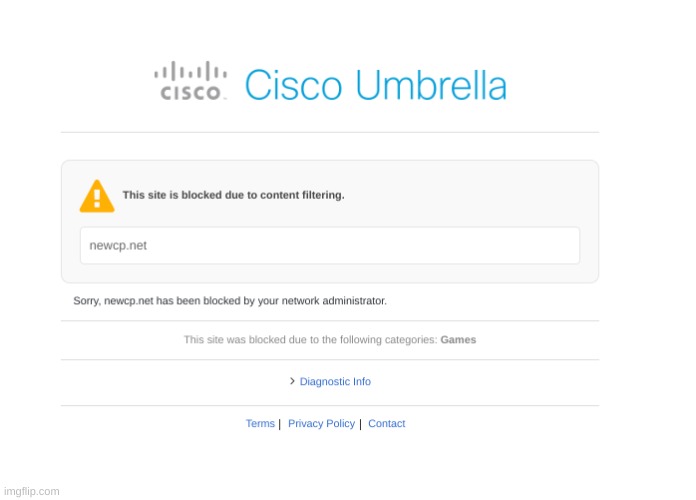The width and height of the screenshot is (696, 500).
Task: Open the Terms link
Action: pyautogui.click(x=260, y=424)
